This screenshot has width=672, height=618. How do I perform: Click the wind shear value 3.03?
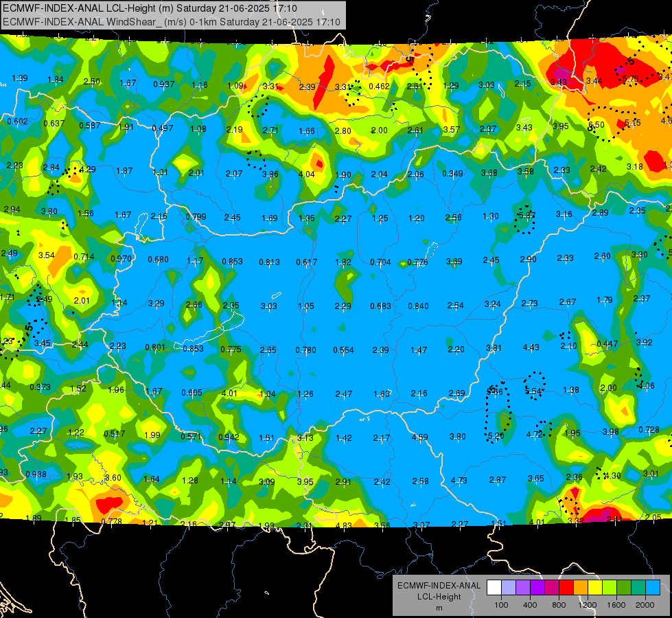[x=269, y=306]
